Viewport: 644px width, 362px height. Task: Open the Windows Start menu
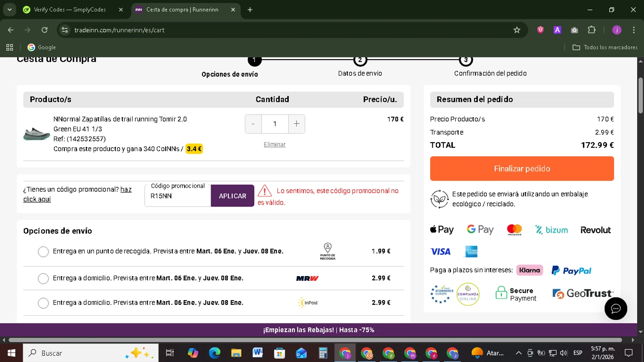[x=12, y=353]
